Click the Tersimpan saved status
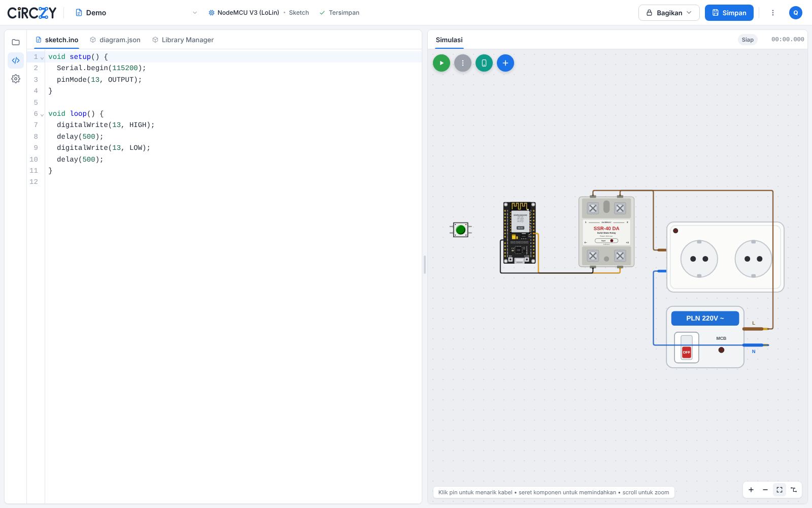Viewport: 812px width, 508px height. pyautogui.click(x=339, y=13)
